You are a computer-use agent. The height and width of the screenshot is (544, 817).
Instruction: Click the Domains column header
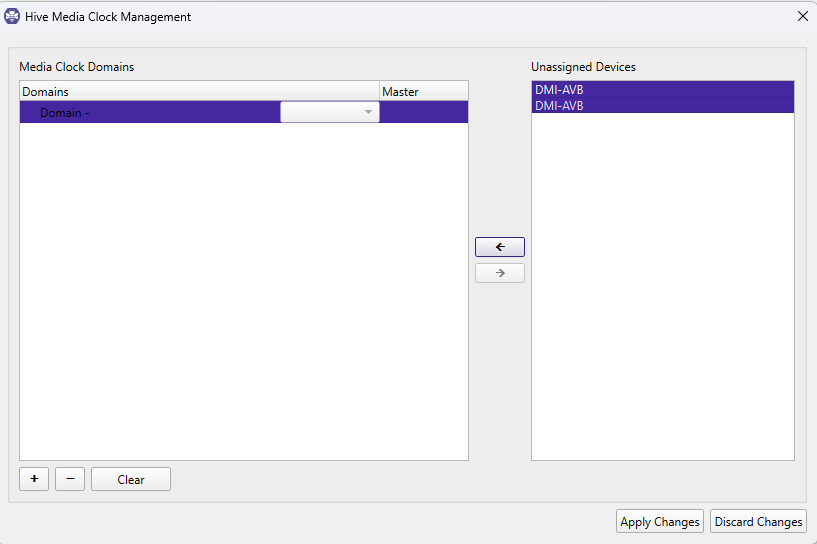point(199,91)
